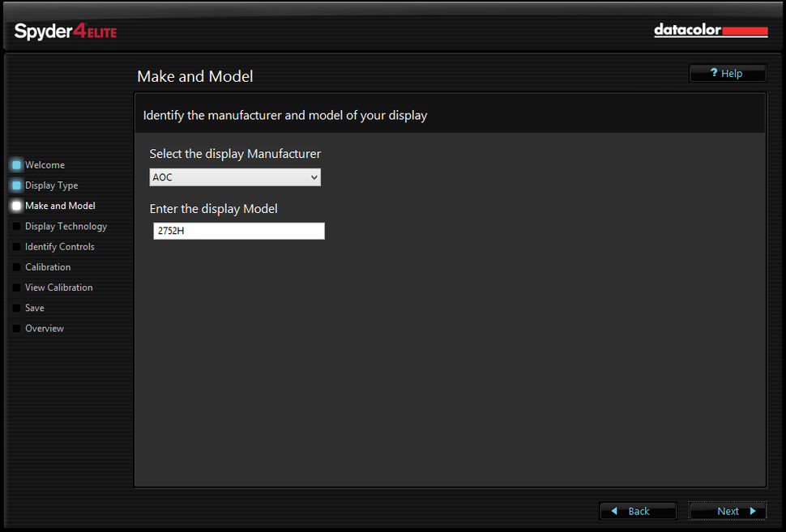Click the Identify Controls step square icon
Screen dimensions: 786x532
click(x=15, y=246)
